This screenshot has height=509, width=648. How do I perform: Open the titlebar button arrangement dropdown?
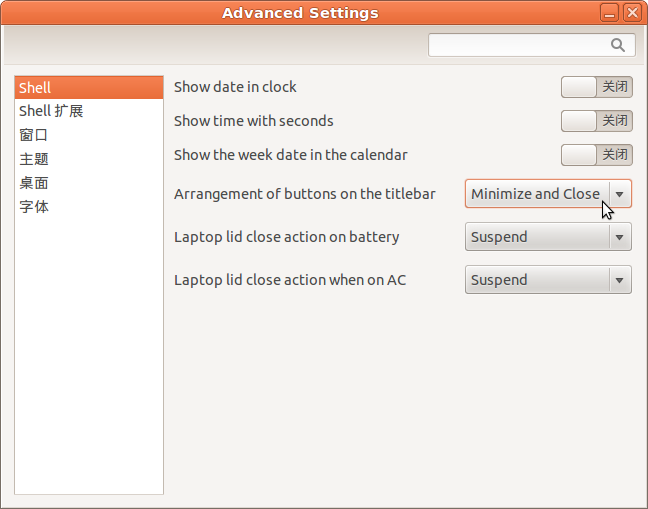[x=548, y=194]
